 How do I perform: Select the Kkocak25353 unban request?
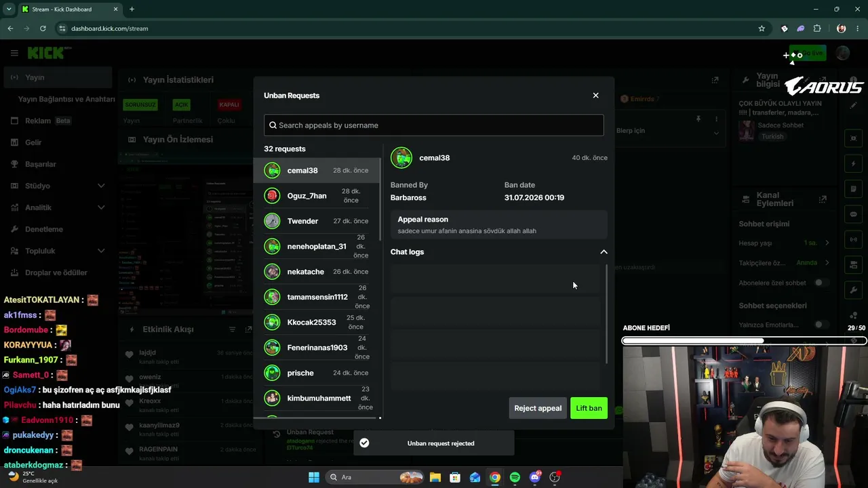coord(317,323)
